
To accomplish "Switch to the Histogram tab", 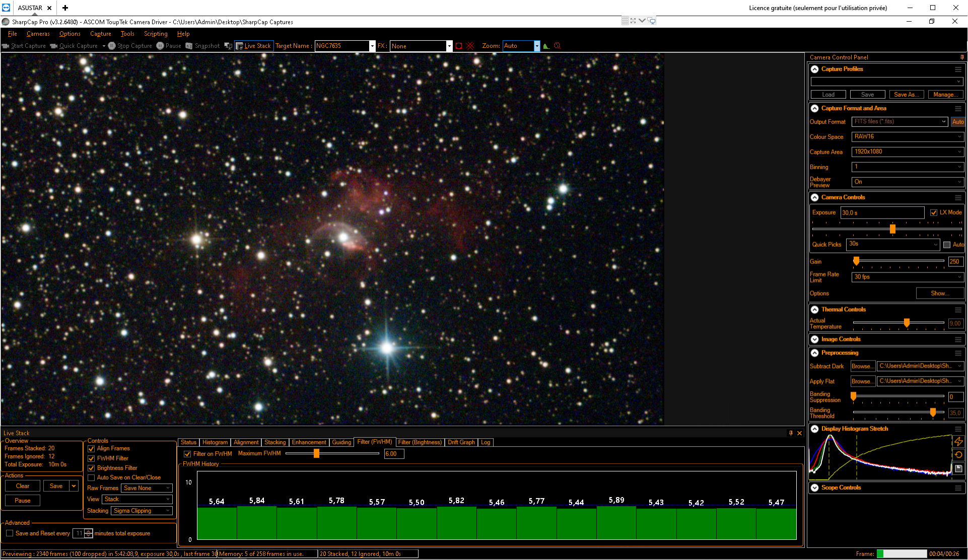I will [x=215, y=442].
